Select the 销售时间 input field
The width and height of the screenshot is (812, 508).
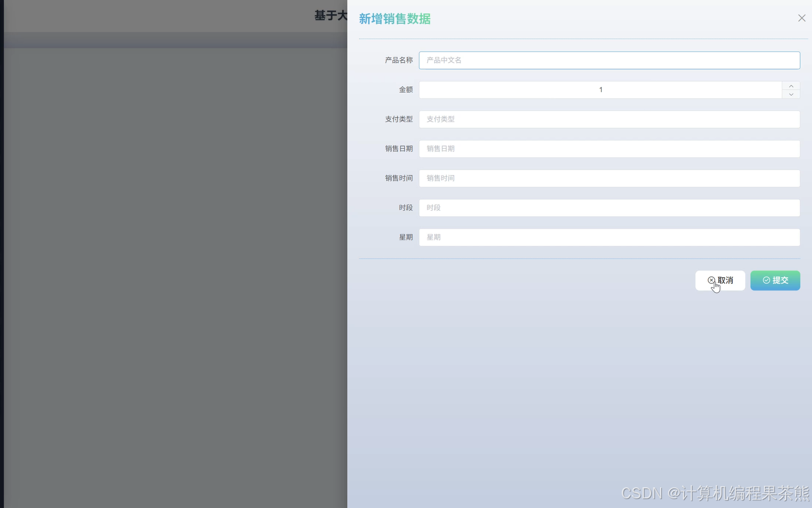(x=609, y=178)
